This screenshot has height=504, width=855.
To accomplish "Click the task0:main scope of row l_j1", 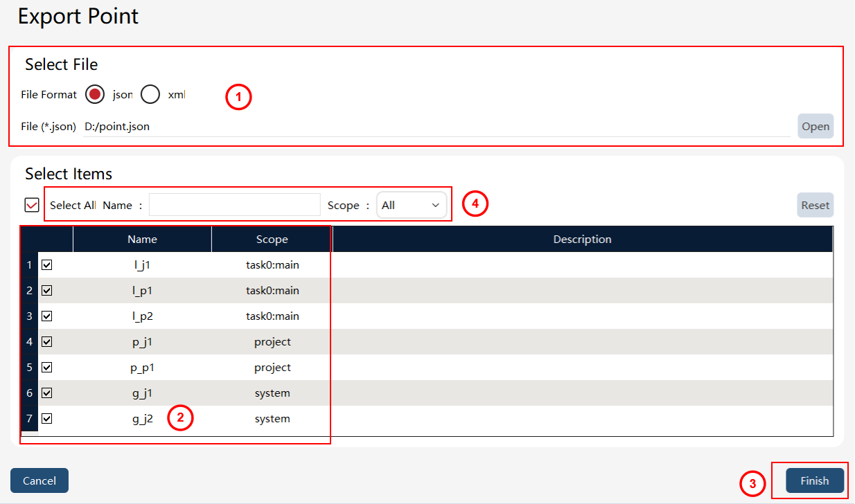I will click(272, 264).
